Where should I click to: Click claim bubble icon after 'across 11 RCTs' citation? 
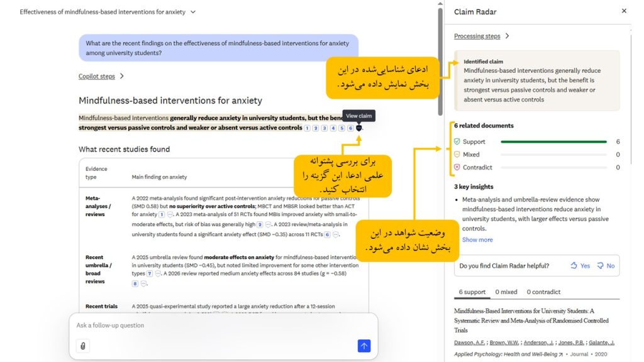[x=336, y=235]
